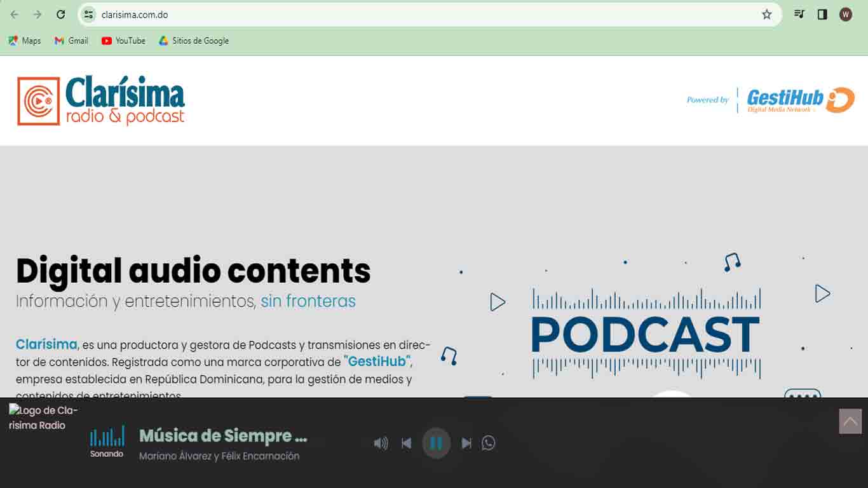Select the clarisima.com.do address bar
The width and height of the screenshot is (868, 488).
(429, 15)
